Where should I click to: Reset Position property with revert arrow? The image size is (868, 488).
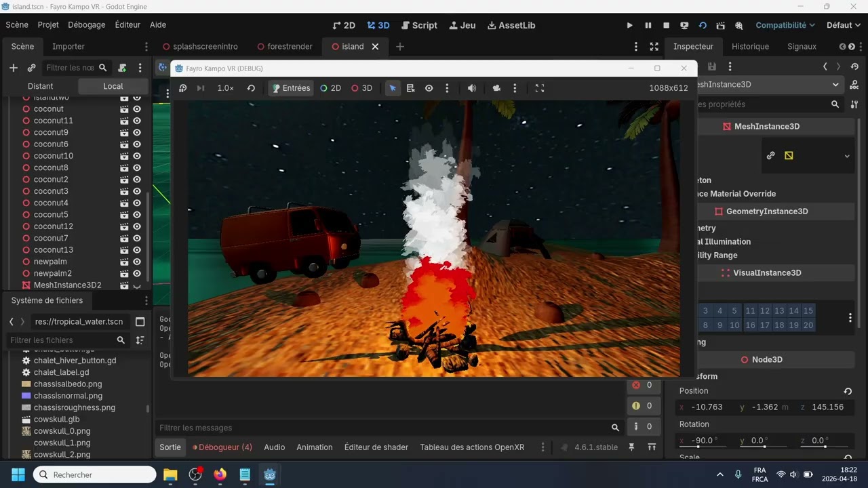(x=848, y=391)
